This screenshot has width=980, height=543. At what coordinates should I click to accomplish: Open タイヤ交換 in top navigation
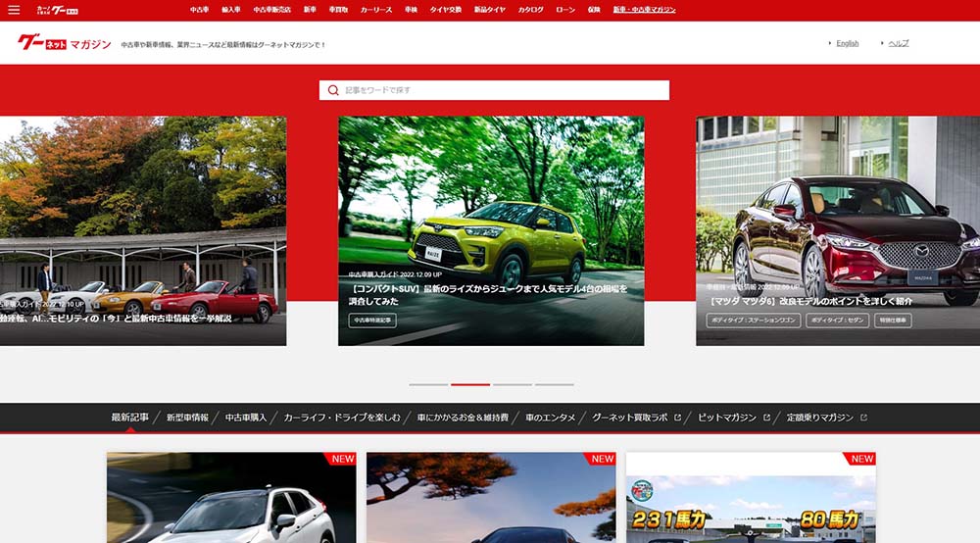click(x=445, y=10)
